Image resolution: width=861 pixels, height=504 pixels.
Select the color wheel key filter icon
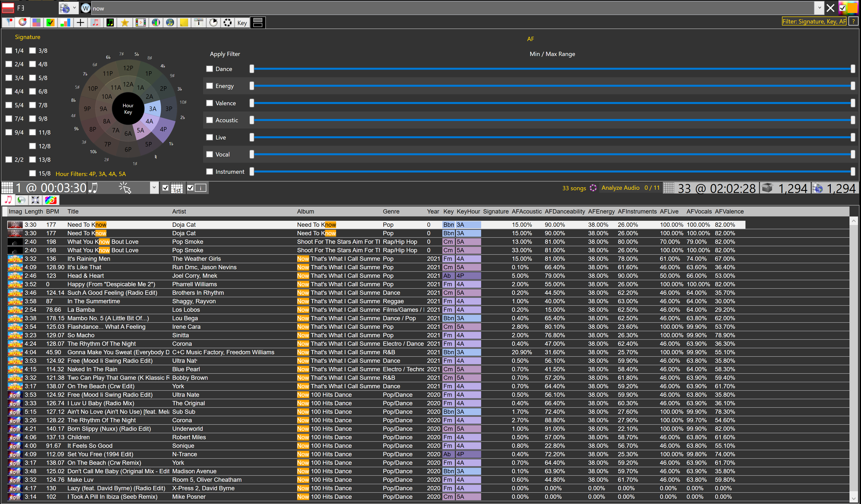coord(23,22)
